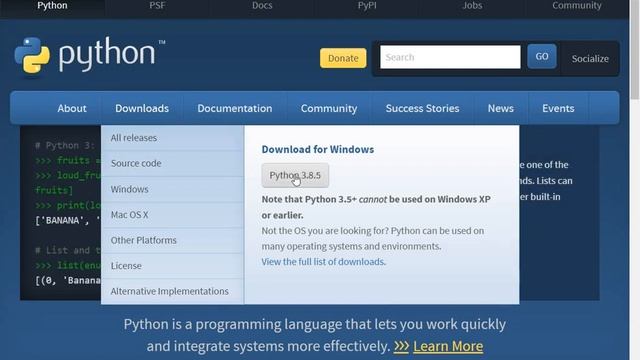Choose Source code in Downloads submenu
Image resolution: width=640 pixels, height=360 pixels.
173,163
